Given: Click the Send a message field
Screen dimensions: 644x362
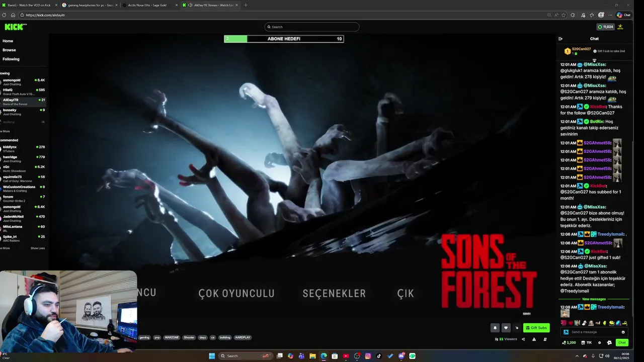Looking at the screenshot, I should 594,332.
